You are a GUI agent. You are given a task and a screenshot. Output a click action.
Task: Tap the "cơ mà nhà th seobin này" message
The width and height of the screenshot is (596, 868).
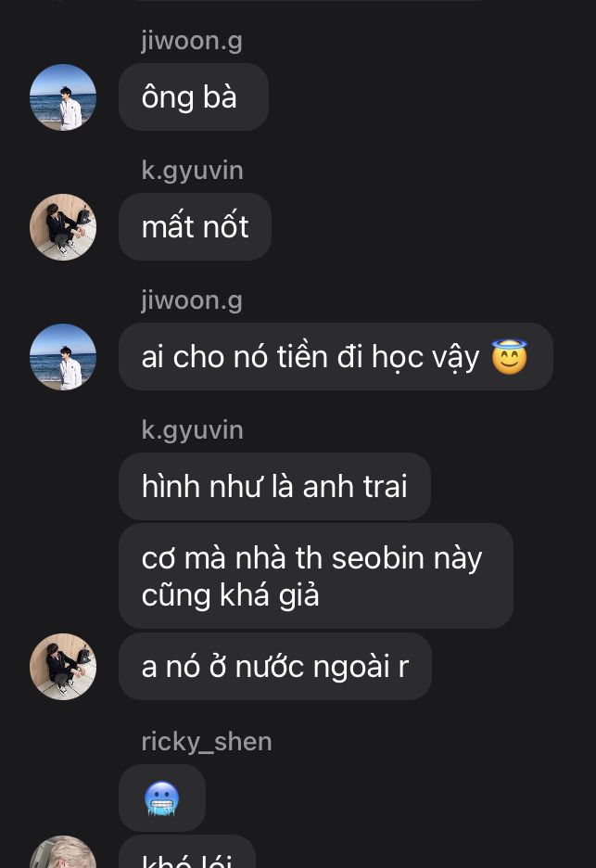coord(316,576)
